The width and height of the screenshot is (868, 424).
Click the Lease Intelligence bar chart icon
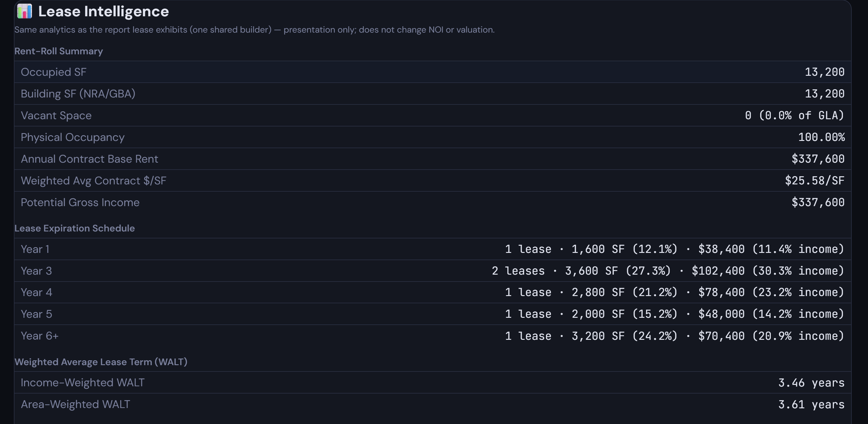tap(25, 11)
